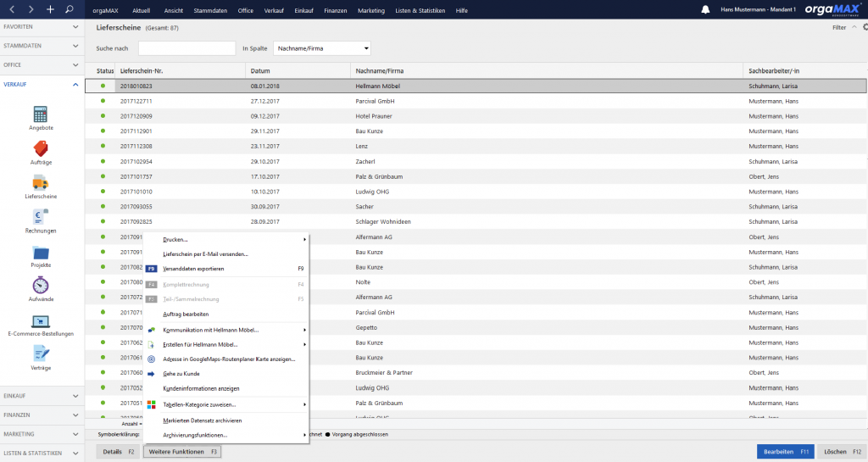Select Auftrag bearbeiten from the context menu

click(x=225, y=314)
